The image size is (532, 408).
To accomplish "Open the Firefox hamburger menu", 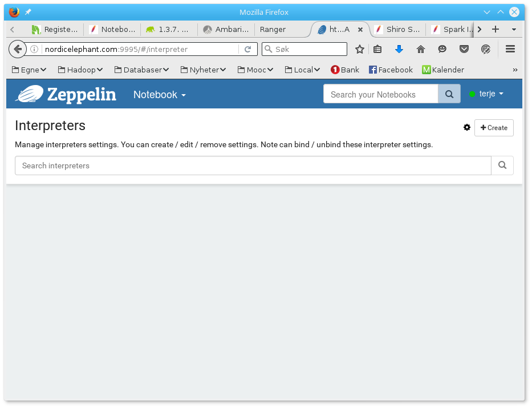I will tap(510, 49).
